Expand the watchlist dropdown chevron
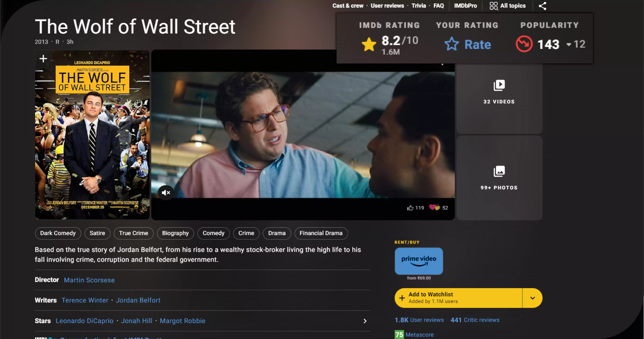The image size is (644, 339). (x=532, y=298)
